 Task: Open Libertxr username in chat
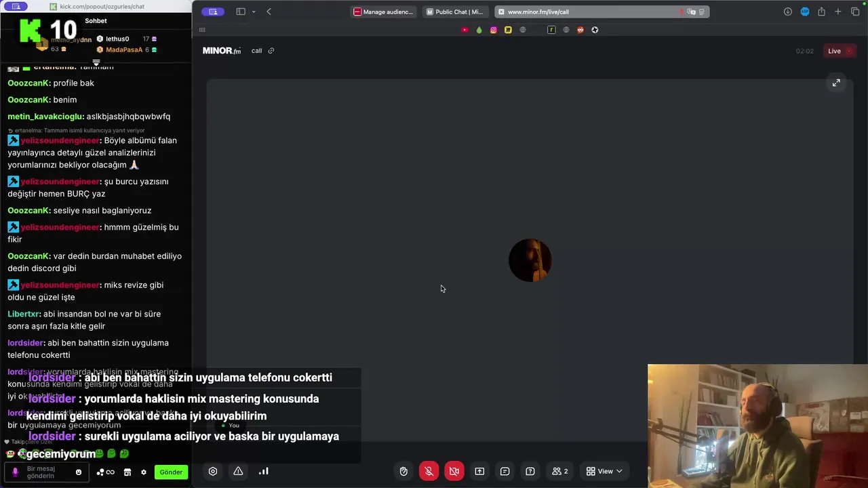click(x=24, y=314)
